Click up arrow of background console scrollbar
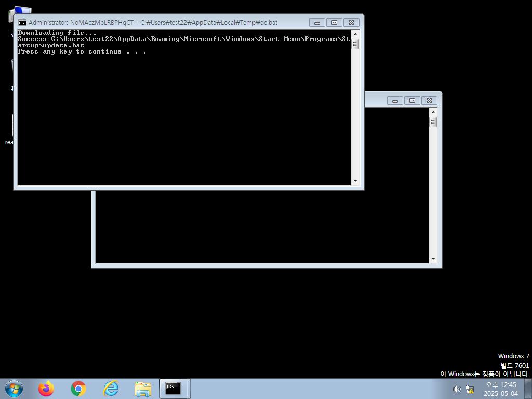 (x=433, y=112)
